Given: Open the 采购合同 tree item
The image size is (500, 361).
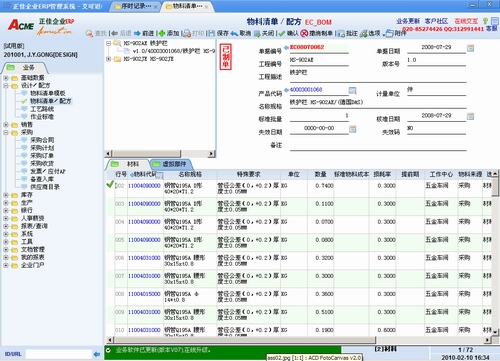Looking at the screenshot, I should [x=42, y=140].
